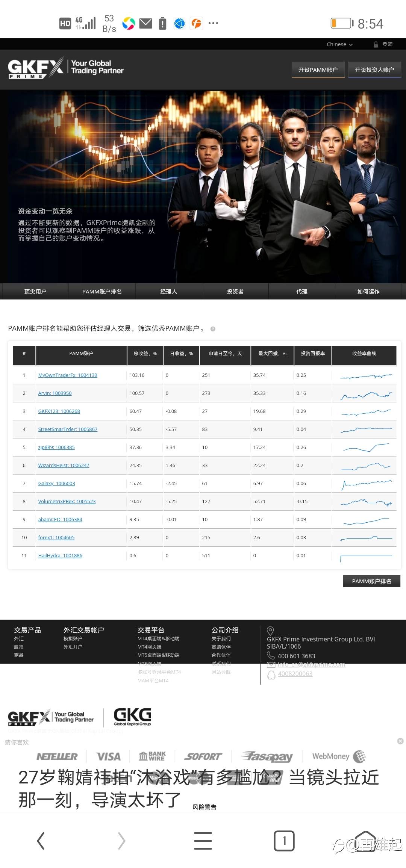This screenshot has width=406, height=868.
Task: Click the 登陆 login link
Action: pyautogui.click(x=387, y=44)
